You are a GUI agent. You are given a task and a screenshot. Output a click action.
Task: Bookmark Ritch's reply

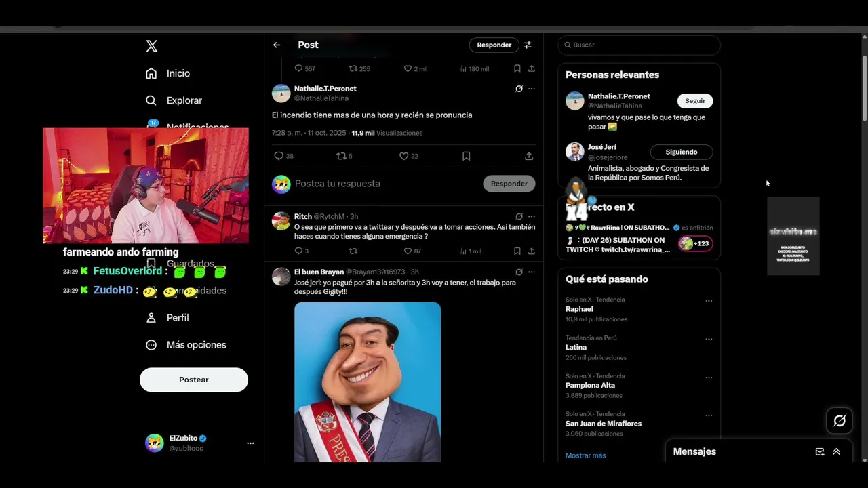[517, 251]
